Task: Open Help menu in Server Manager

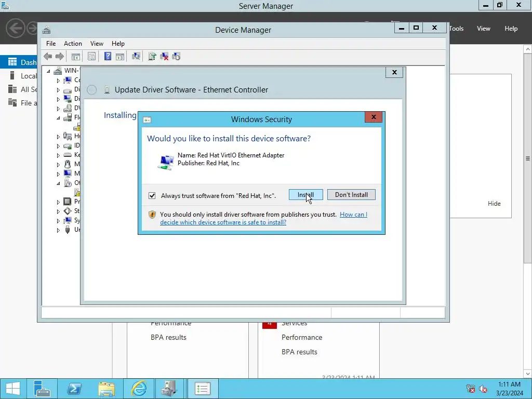Action: (x=511, y=29)
